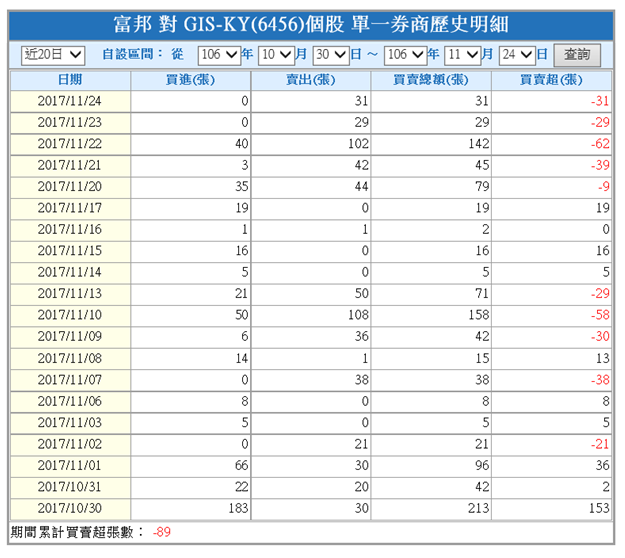Click buy value 66 on 2017/11/01

coord(242,466)
